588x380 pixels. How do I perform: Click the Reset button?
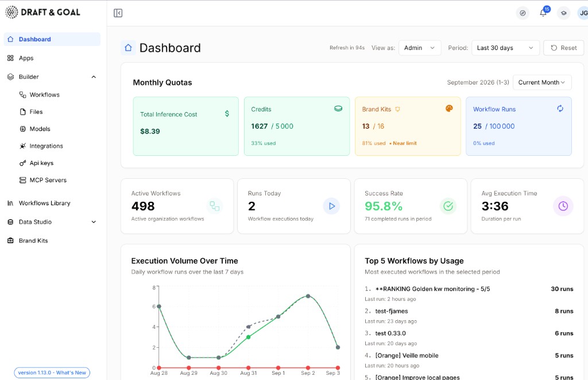(563, 48)
